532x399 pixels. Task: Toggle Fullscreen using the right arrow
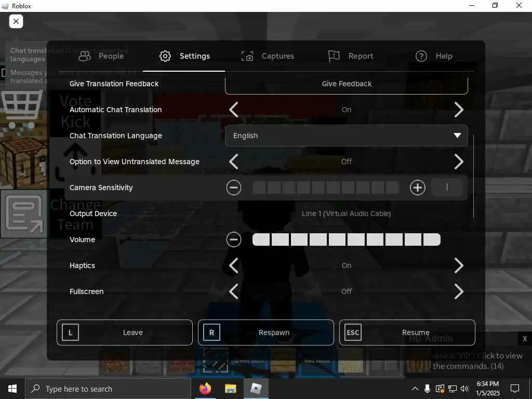click(458, 291)
